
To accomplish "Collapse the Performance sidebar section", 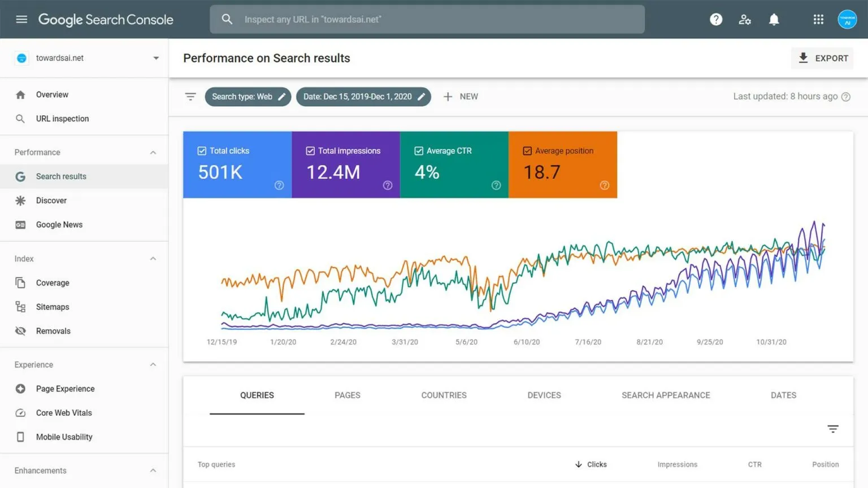I will click(x=153, y=152).
